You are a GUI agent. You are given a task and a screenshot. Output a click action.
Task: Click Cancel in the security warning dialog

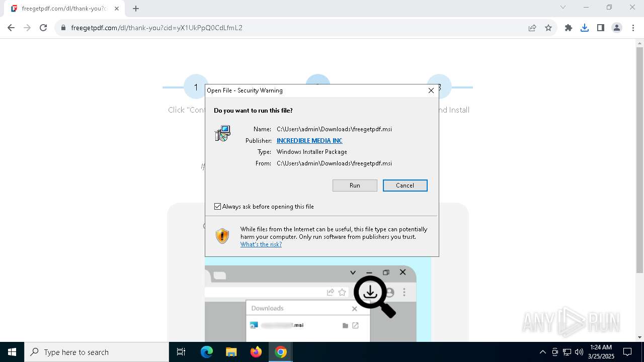pyautogui.click(x=405, y=186)
